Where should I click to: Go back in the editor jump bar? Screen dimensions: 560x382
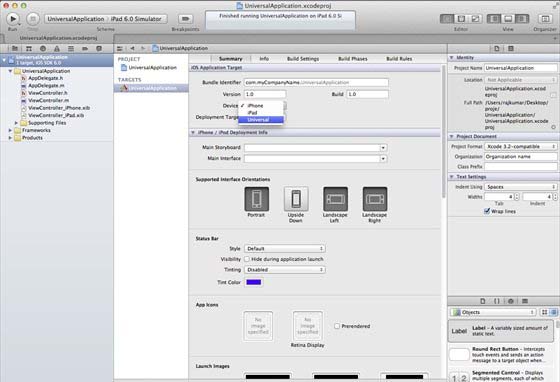point(132,48)
